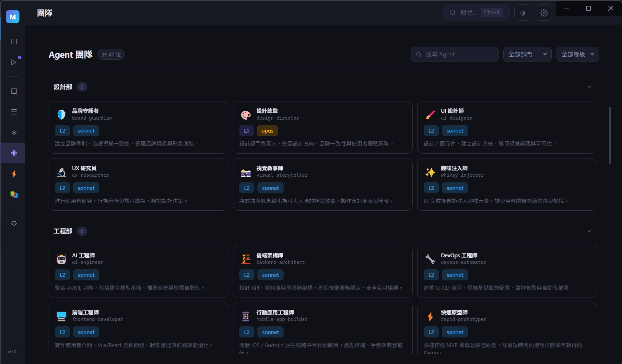Select the 設計部 section heading
The image size is (622, 364).
point(63,87)
